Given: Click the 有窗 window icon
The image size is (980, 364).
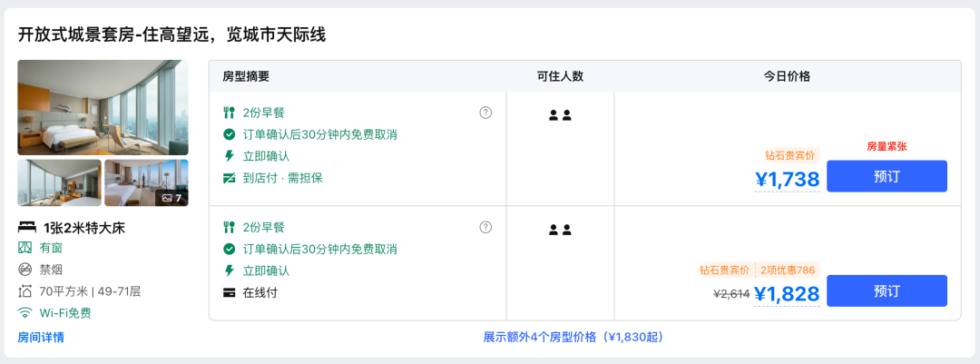Looking at the screenshot, I should 24,248.
